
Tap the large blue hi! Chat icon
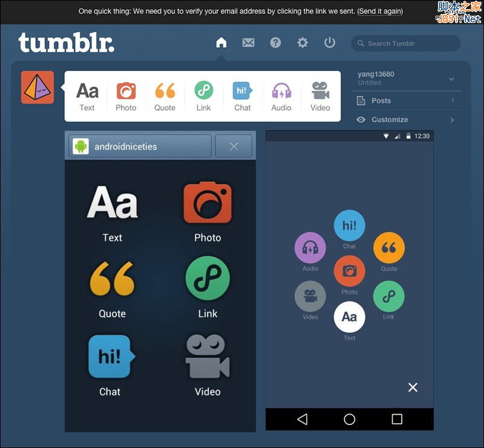point(111,357)
